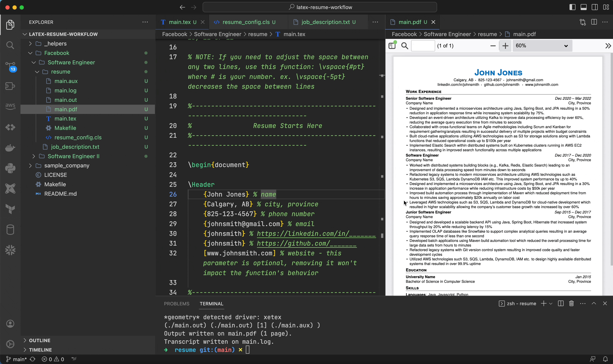This screenshot has height=364, width=613.
Task: Open the Docker icon in activity bar
Action: [10, 148]
